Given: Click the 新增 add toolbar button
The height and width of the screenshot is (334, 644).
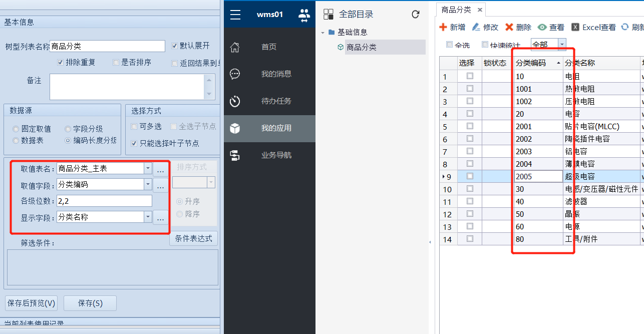Looking at the screenshot, I should click(452, 27).
